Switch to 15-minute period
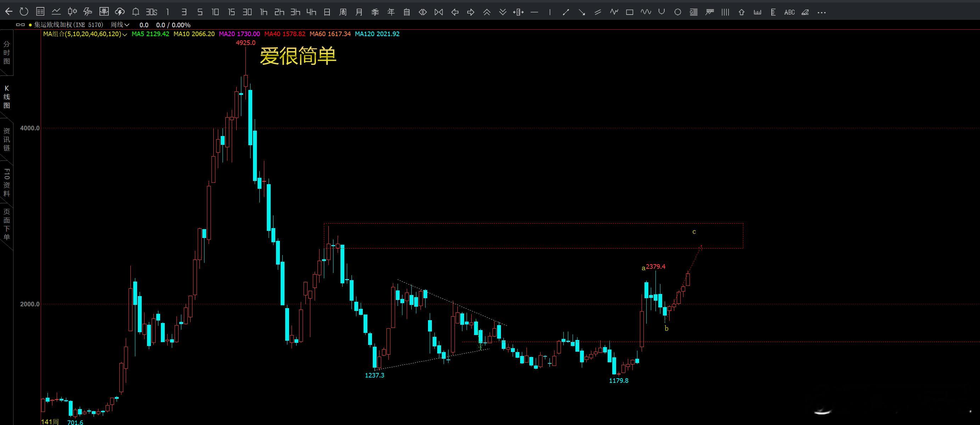The image size is (980, 425). pyautogui.click(x=231, y=12)
